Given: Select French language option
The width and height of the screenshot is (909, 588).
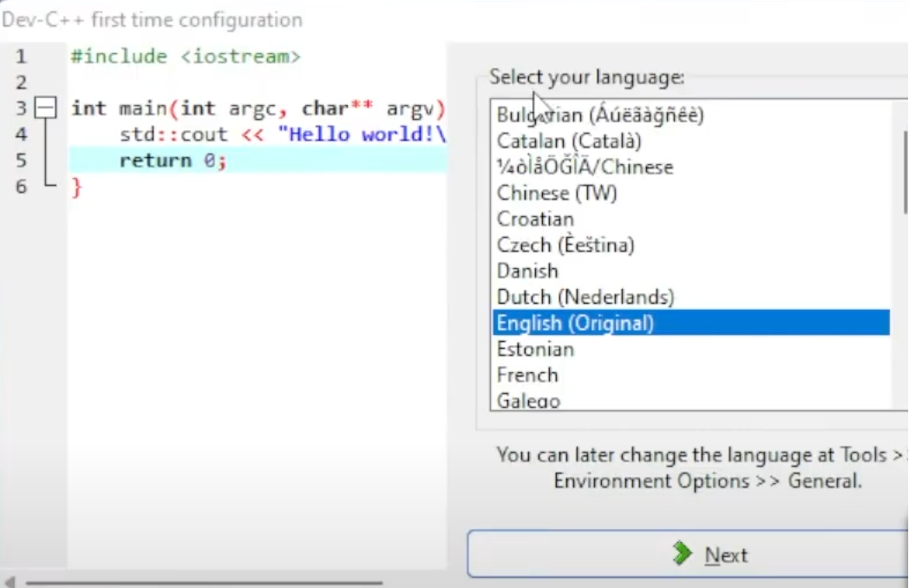Looking at the screenshot, I should pyautogui.click(x=527, y=376).
